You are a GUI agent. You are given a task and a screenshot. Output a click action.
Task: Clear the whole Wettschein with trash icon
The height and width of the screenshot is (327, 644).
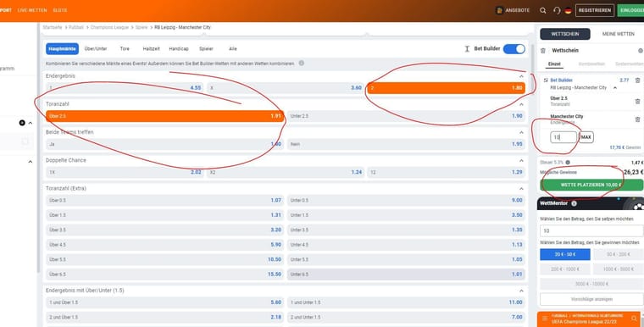[x=543, y=51]
